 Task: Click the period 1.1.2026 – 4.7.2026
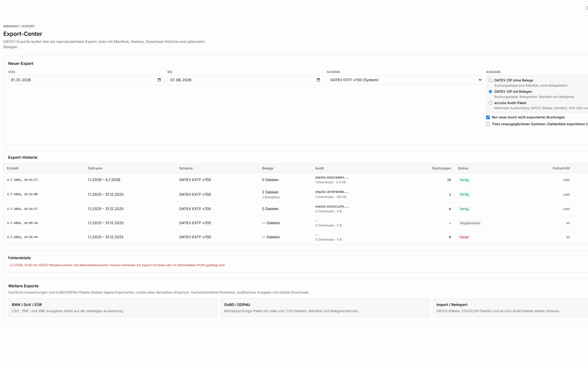point(104,180)
